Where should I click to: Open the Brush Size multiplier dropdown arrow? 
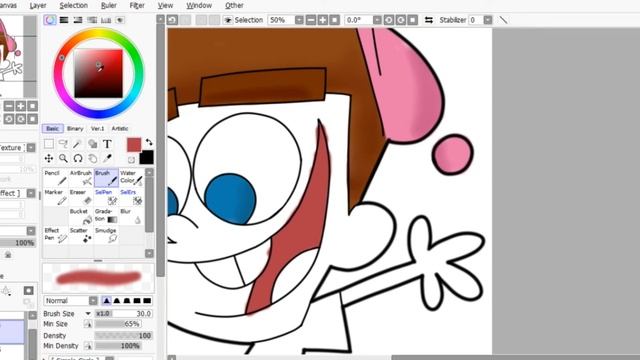[x=88, y=313]
